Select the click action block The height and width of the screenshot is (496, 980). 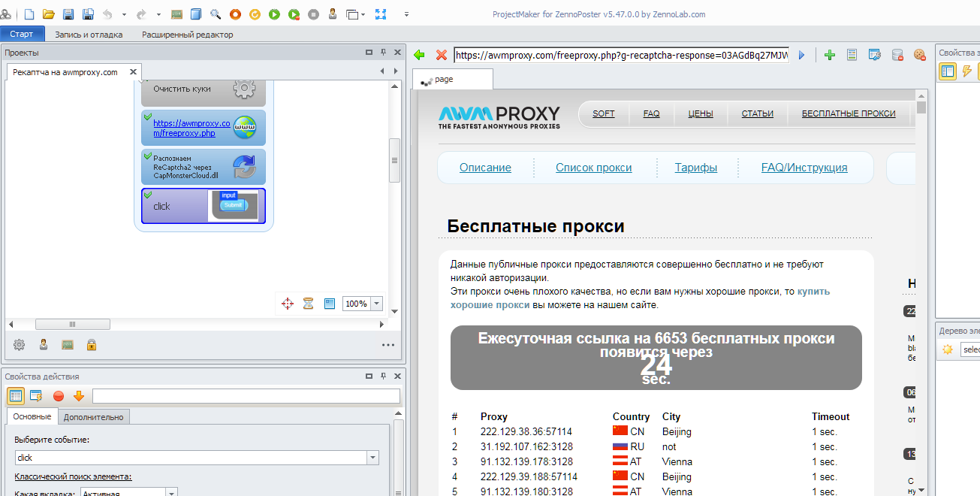(204, 206)
